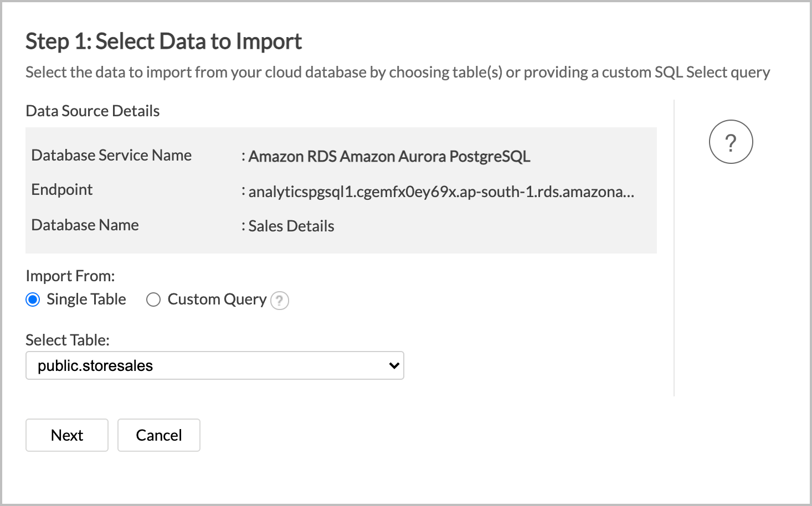The width and height of the screenshot is (812, 506).
Task: Click the circled question mark on the right side
Action: coord(731,142)
